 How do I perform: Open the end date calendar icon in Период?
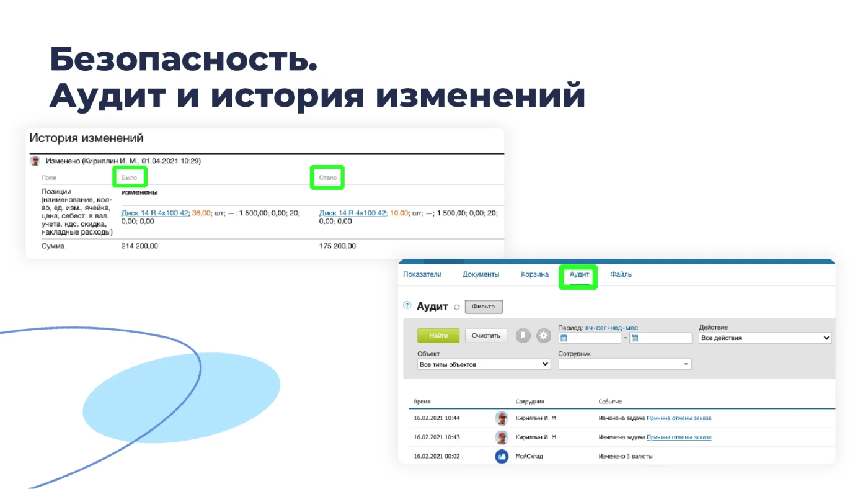(x=635, y=338)
